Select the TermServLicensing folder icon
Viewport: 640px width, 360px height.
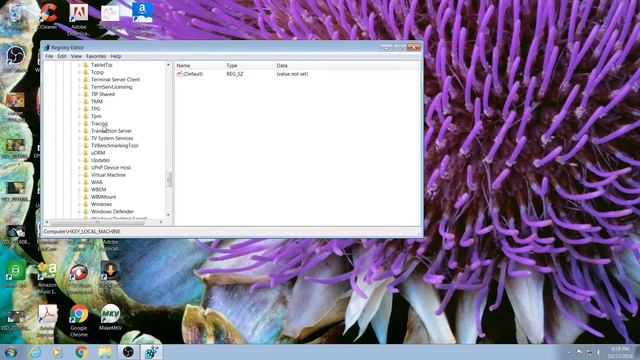[x=86, y=87]
